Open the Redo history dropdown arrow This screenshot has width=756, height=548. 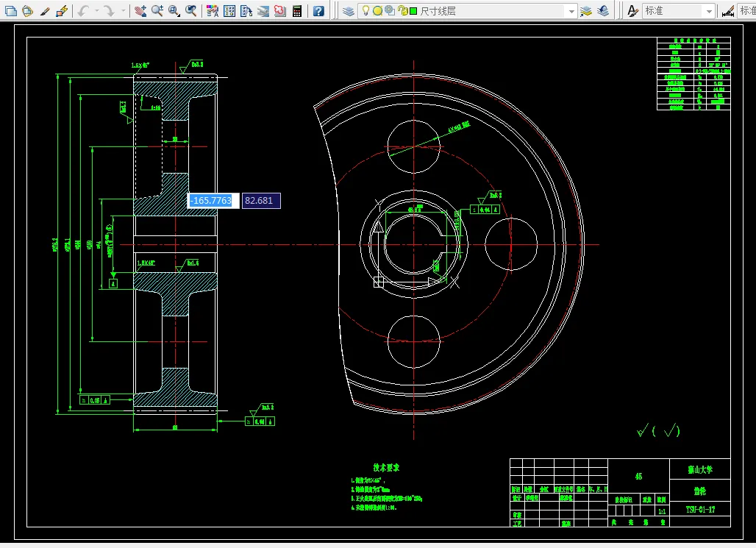click(x=123, y=10)
